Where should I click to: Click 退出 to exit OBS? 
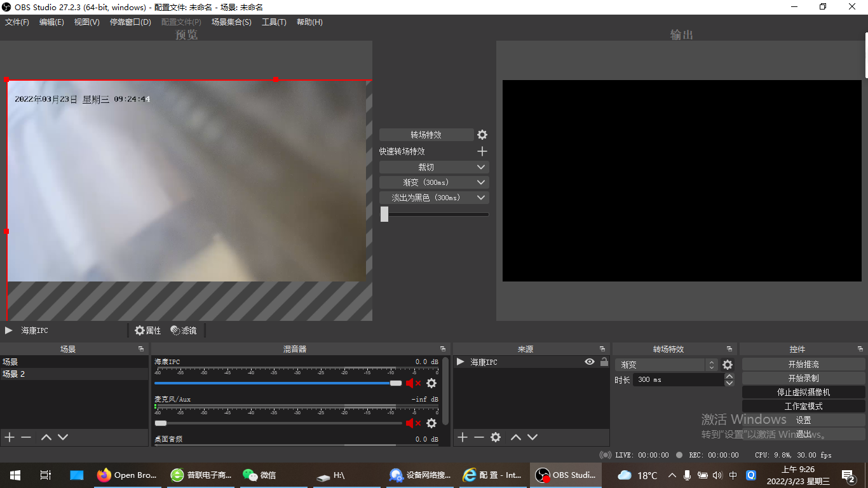803,434
